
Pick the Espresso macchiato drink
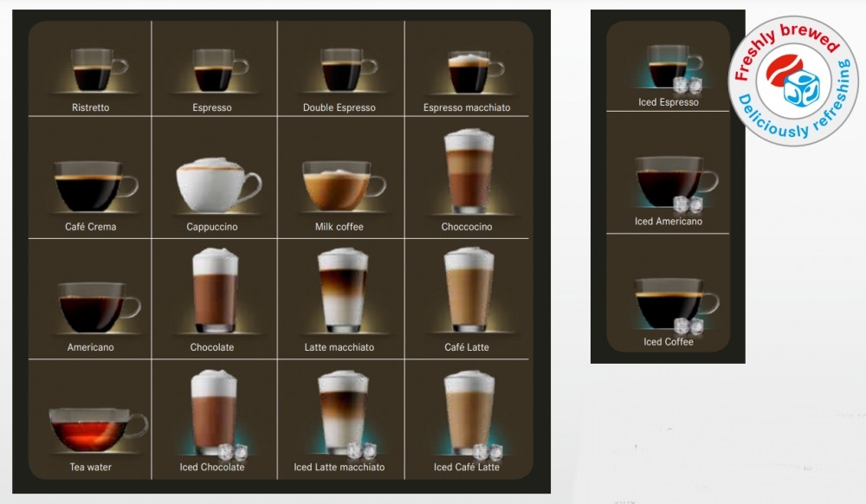point(465,69)
